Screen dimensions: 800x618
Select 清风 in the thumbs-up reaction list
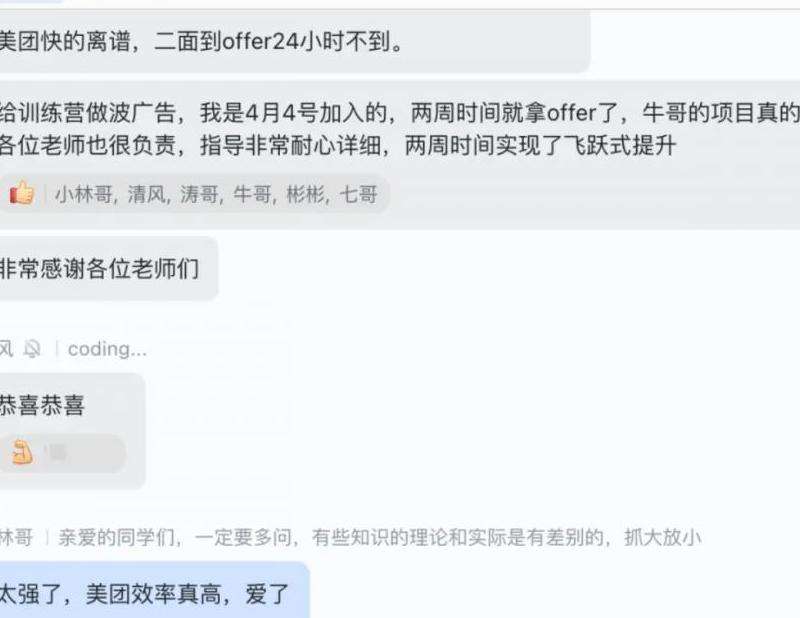point(146,194)
